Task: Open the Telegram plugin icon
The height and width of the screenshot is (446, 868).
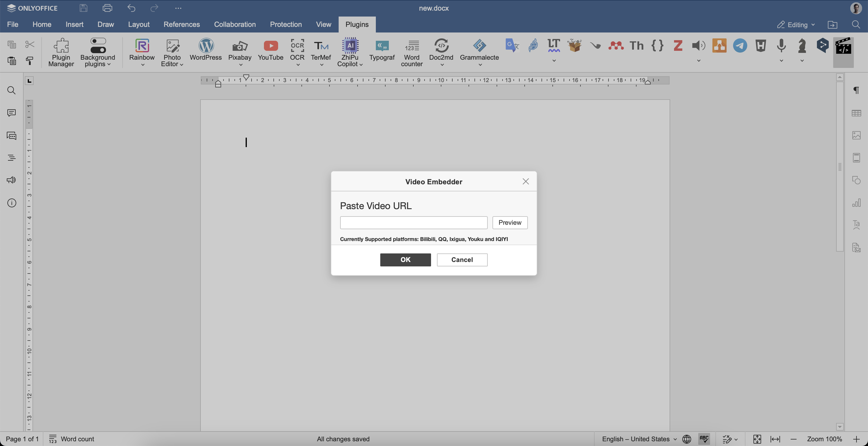Action: point(740,45)
